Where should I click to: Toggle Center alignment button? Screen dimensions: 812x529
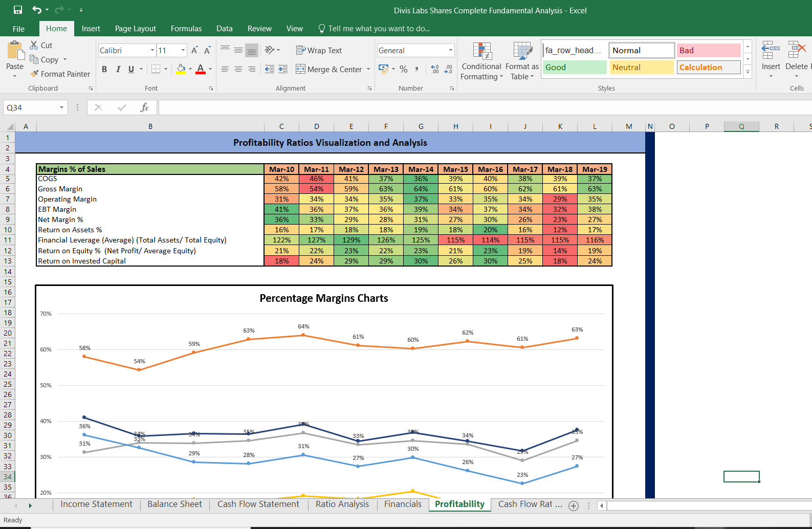[238, 69]
